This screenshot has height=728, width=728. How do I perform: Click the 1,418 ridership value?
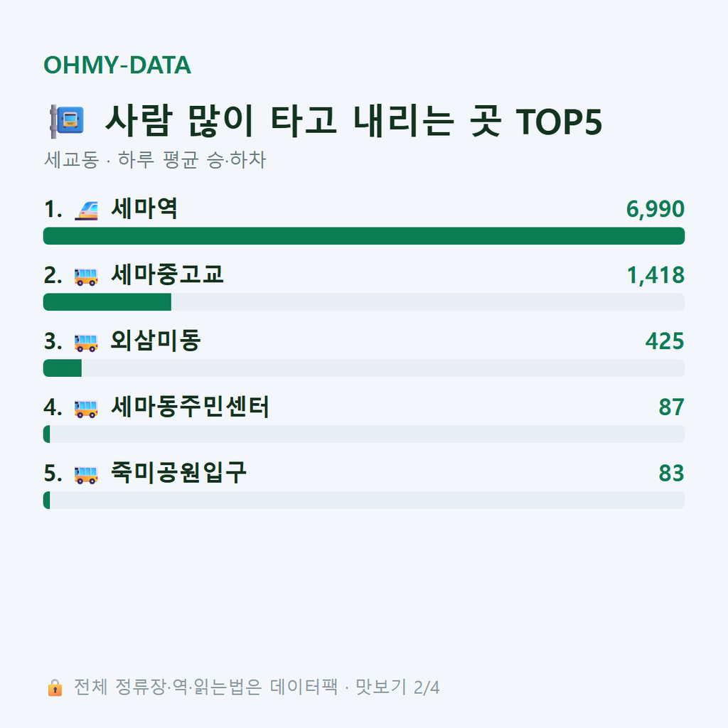pyautogui.click(x=655, y=275)
